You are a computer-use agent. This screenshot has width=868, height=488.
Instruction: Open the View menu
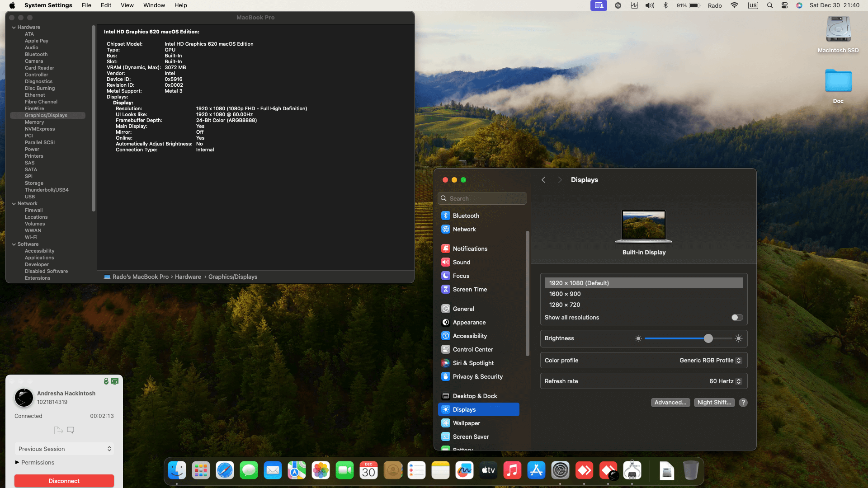pyautogui.click(x=127, y=5)
